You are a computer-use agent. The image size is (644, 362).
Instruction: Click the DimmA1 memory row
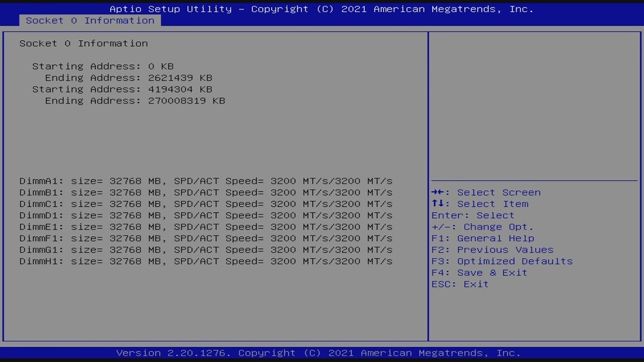[206, 181]
